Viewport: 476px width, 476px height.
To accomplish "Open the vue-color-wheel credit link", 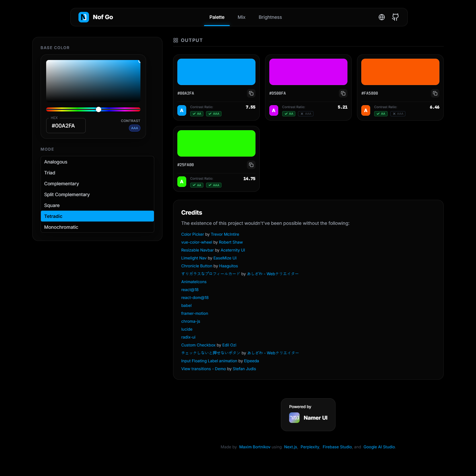I will pyautogui.click(x=196, y=242).
